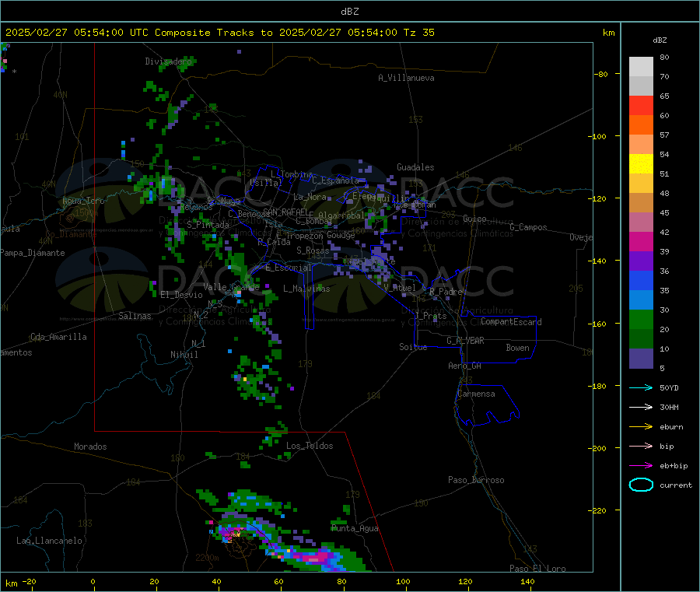Click the 'Tz 35' header value
The width and height of the screenshot is (700, 592).
[x=418, y=33]
